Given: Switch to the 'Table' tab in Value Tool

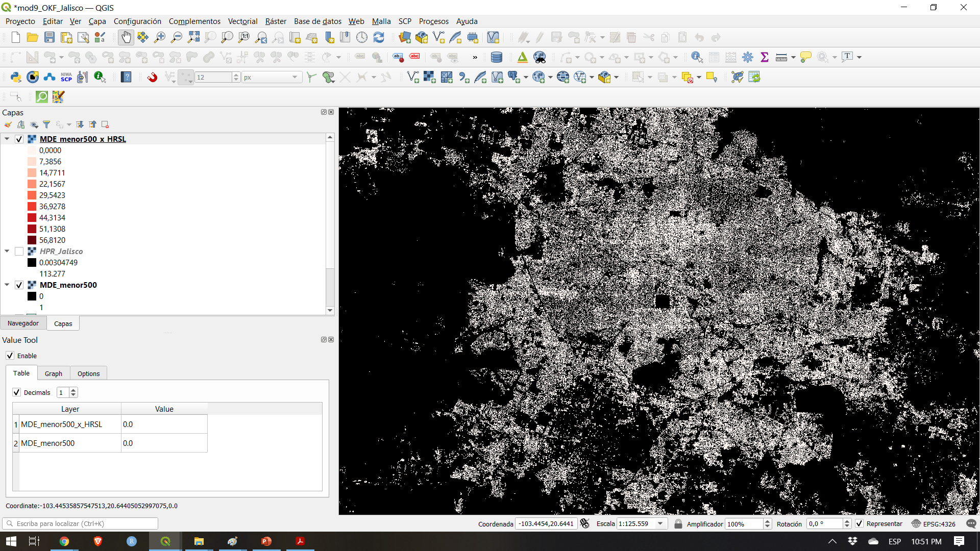Looking at the screenshot, I should [x=21, y=373].
